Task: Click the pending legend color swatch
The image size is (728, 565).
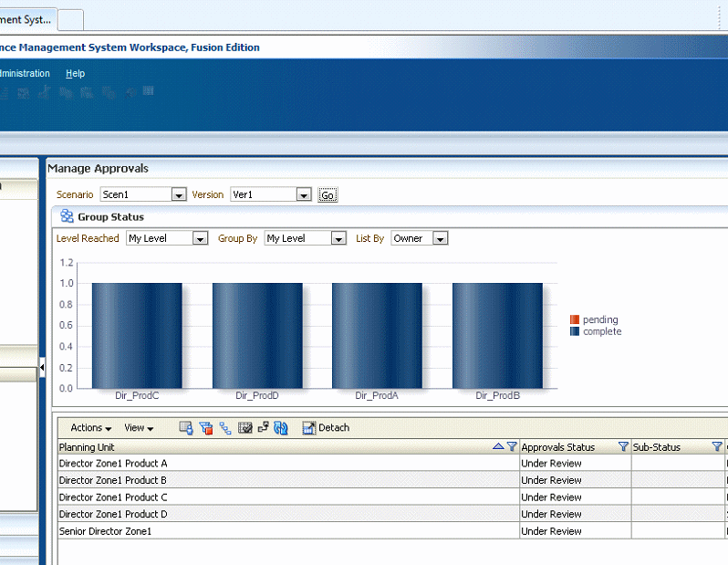Action: point(575,319)
